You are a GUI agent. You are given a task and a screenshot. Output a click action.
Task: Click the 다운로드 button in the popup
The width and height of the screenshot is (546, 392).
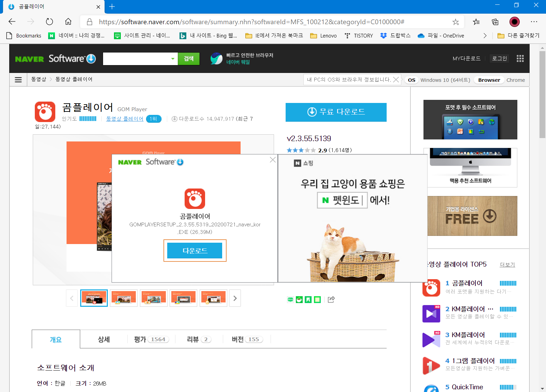coord(195,251)
